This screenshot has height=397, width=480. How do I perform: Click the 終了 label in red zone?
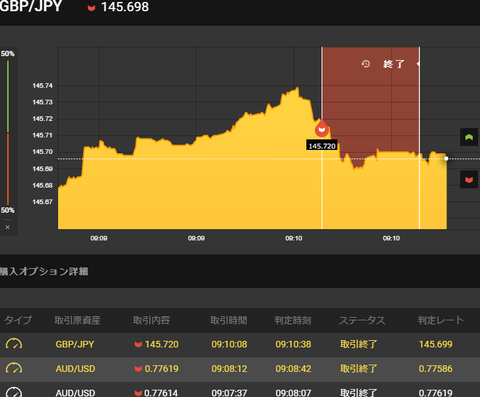[x=394, y=64]
